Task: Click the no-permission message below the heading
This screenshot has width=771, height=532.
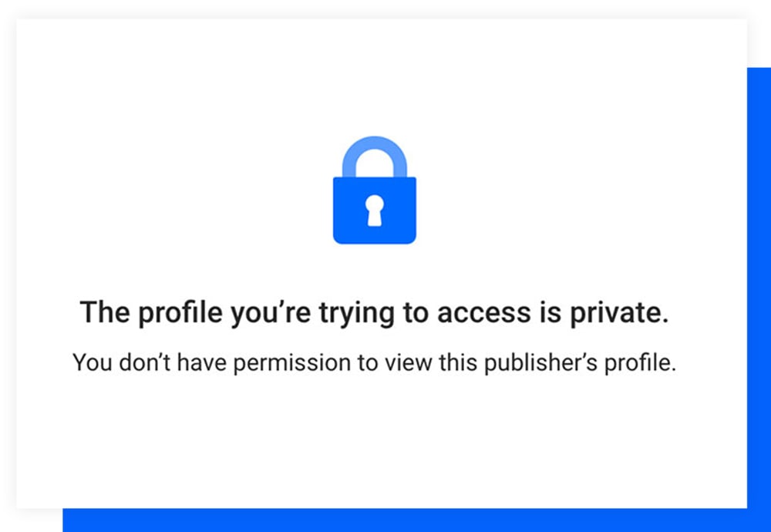Action: (x=374, y=362)
